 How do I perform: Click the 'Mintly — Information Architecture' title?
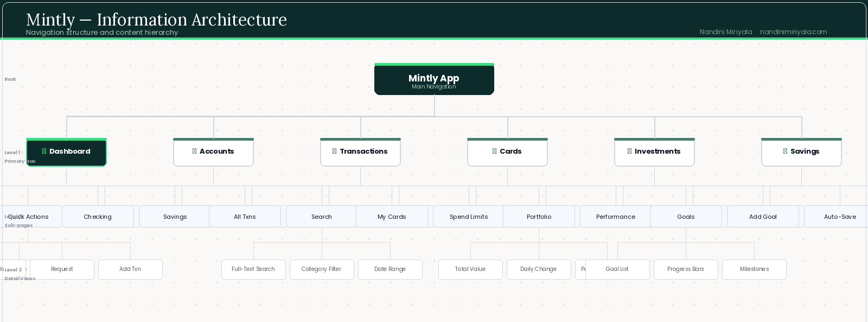pos(156,20)
